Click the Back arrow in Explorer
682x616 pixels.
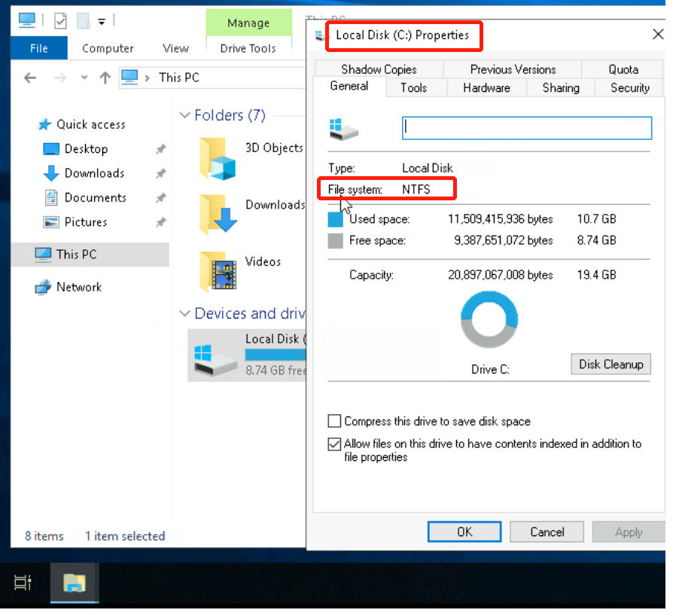click(30, 78)
